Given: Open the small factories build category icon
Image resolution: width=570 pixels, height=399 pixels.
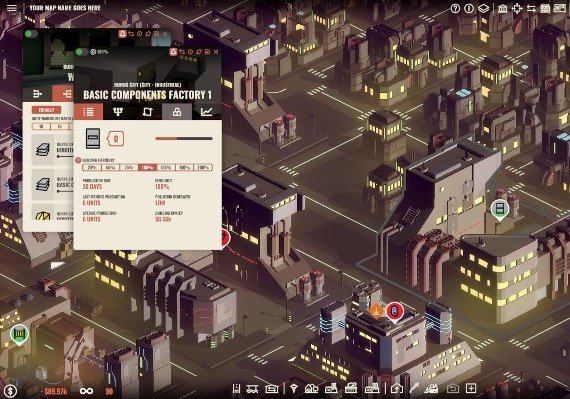Looking at the screenshot, I should pyautogui.click(x=331, y=389).
